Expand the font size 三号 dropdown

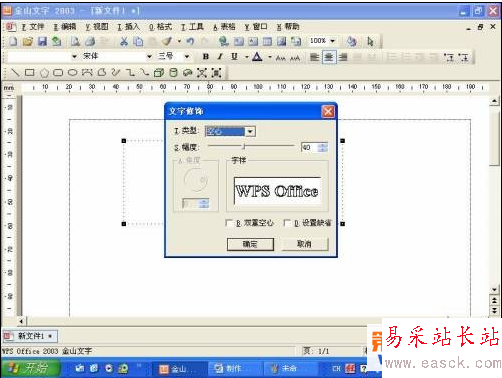pyautogui.click(x=187, y=56)
